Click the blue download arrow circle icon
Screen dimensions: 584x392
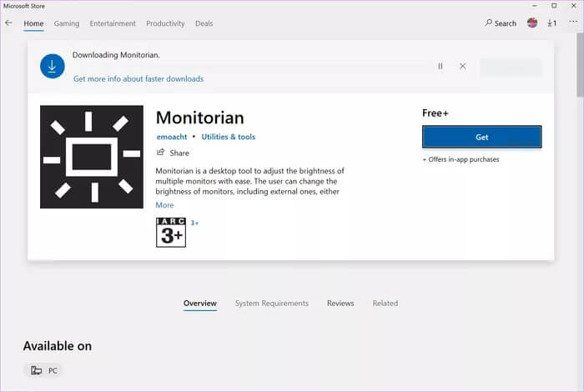[x=52, y=66]
